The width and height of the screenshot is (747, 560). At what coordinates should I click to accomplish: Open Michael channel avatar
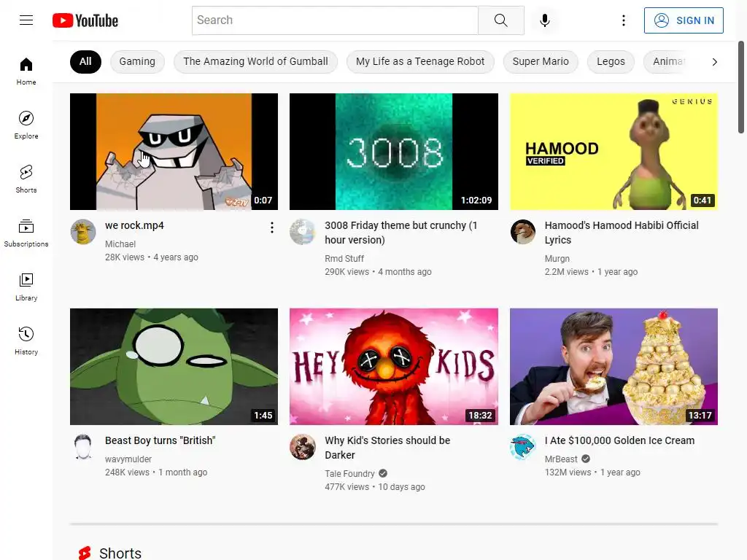83,232
